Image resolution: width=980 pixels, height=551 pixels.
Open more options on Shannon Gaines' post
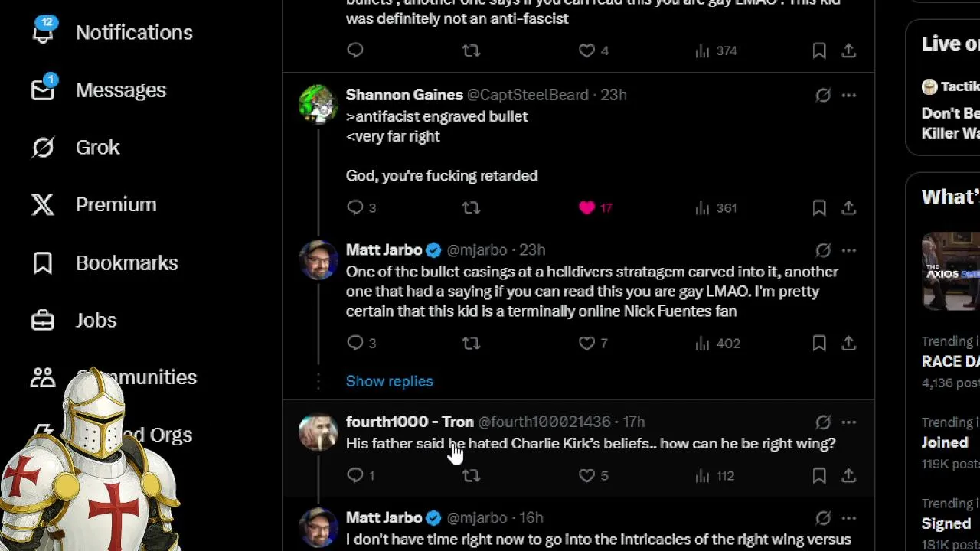click(849, 95)
